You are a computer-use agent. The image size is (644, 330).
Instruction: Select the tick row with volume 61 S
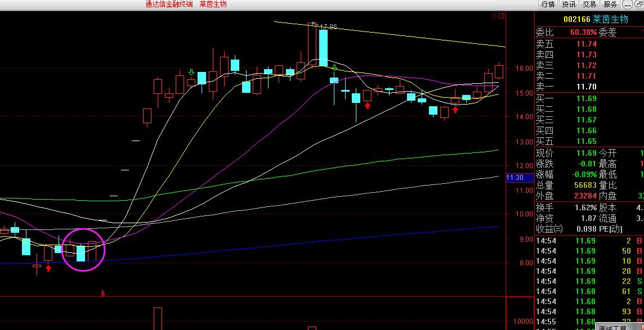pos(589,291)
